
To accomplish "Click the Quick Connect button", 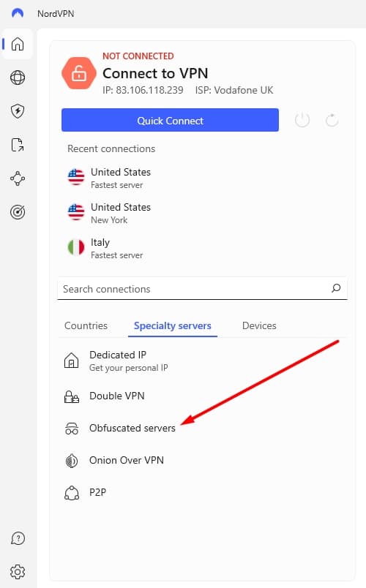I will pos(170,120).
